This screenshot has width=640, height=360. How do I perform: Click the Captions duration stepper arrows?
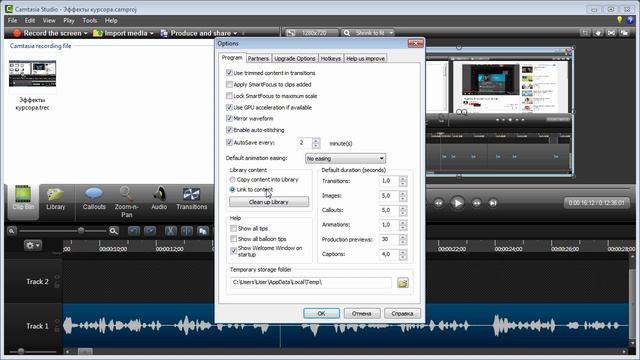pyautogui.click(x=403, y=254)
